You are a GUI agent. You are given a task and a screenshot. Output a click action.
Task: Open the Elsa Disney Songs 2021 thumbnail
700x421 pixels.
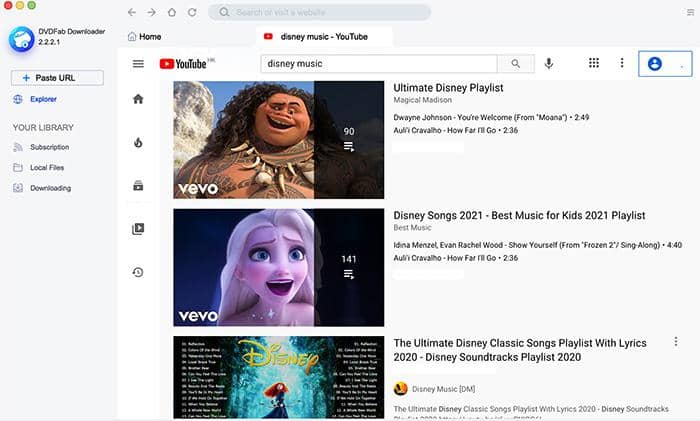click(279, 267)
